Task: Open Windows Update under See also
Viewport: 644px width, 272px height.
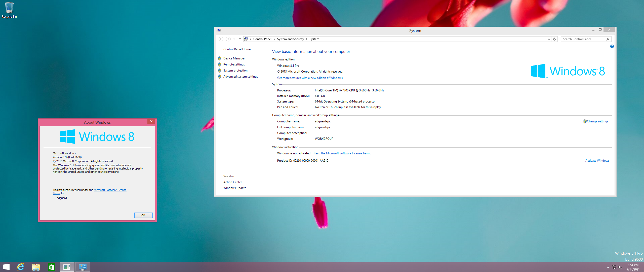Action: (x=235, y=188)
